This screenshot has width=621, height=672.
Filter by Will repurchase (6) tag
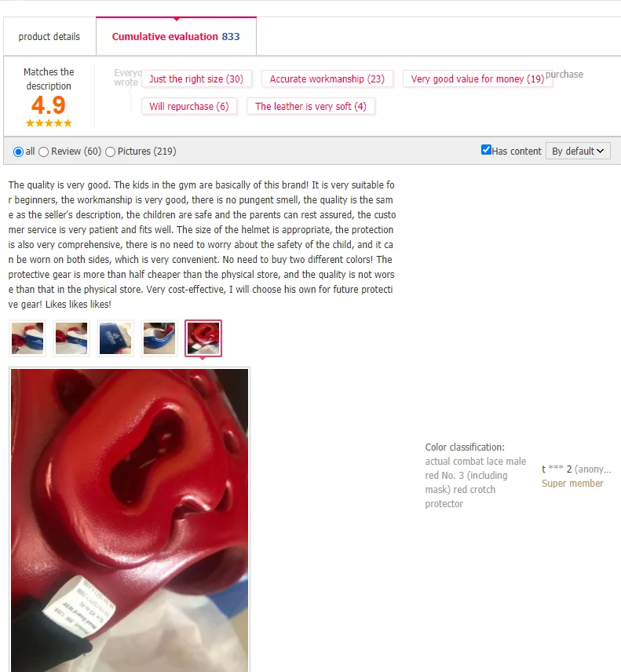coord(189,106)
